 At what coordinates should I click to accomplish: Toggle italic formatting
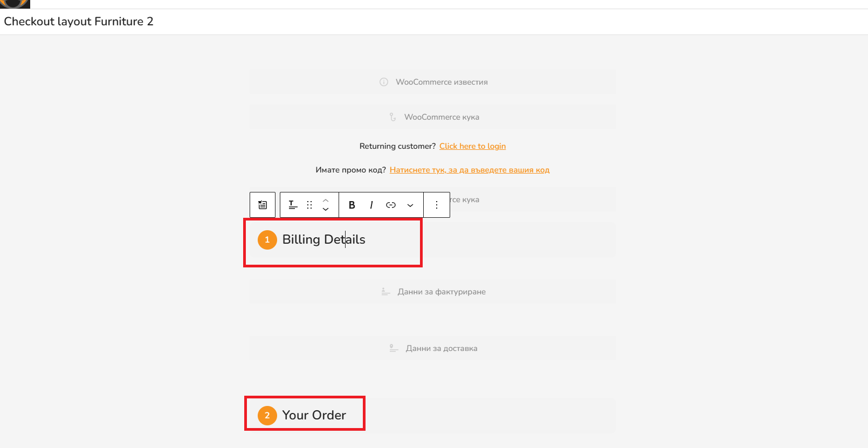coord(371,205)
